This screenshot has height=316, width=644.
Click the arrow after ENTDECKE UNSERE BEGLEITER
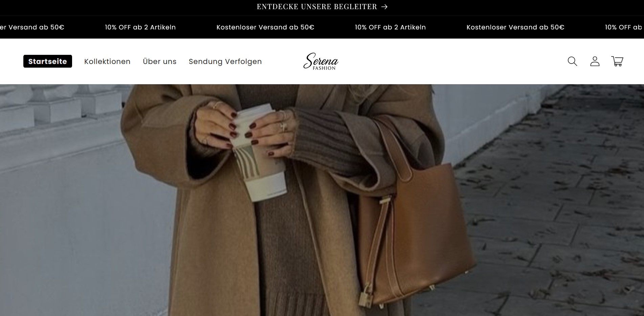point(384,7)
